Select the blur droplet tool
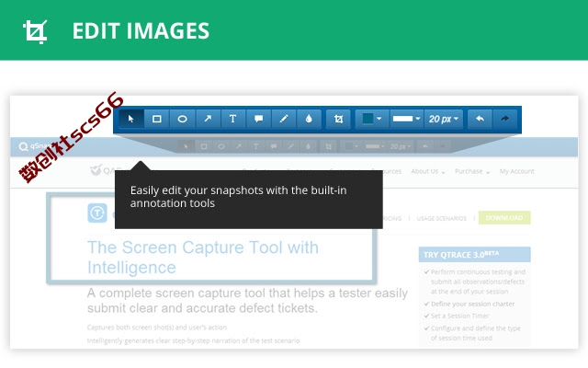Image resolution: width=588 pixels, height=368 pixels. pyautogui.click(x=309, y=119)
